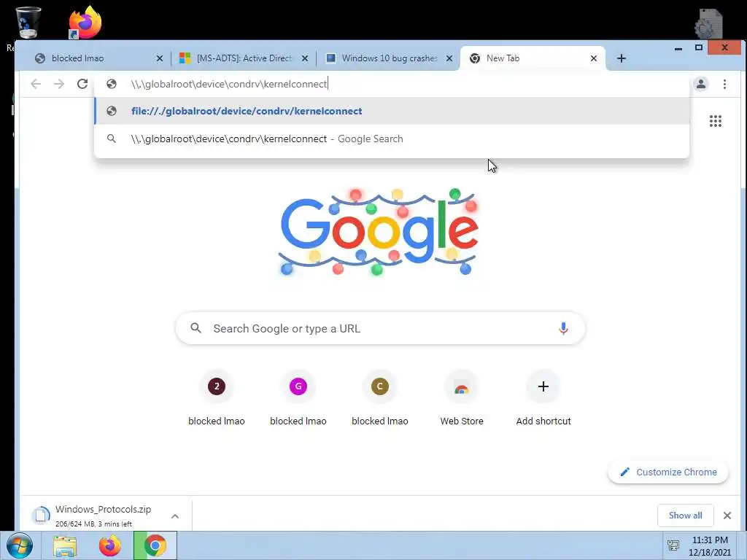Image resolution: width=747 pixels, height=560 pixels.
Task: Reload the current page
Action: tap(82, 85)
